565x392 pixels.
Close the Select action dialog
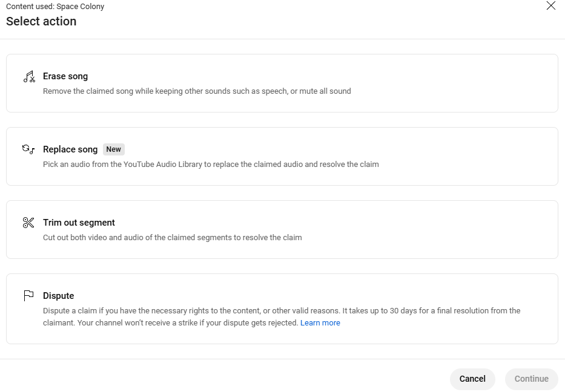550,6
